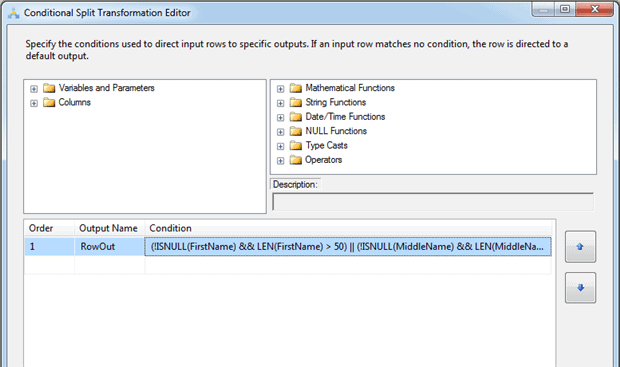620x367 pixels.
Task: Select the String Functions label
Action: tap(336, 102)
